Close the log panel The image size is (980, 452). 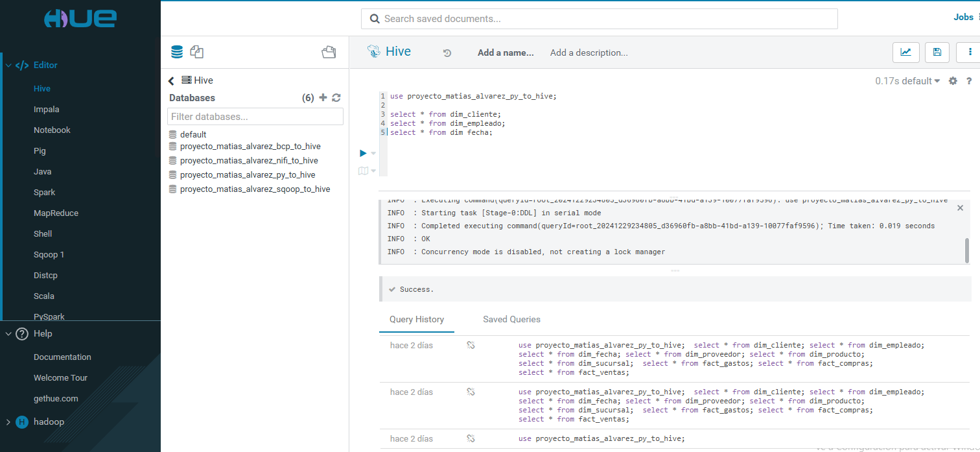point(961,208)
